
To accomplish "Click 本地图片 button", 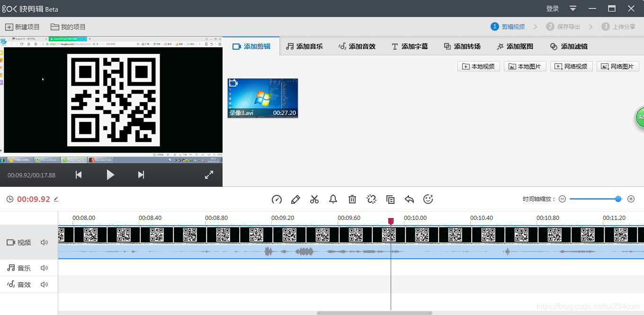I will click(525, 67).
